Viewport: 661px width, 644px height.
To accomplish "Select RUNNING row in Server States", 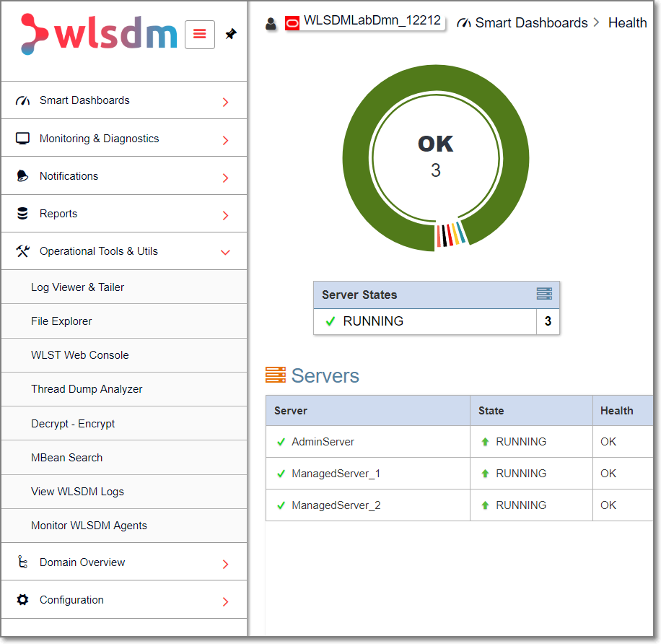I will click(x=437, y=322).
